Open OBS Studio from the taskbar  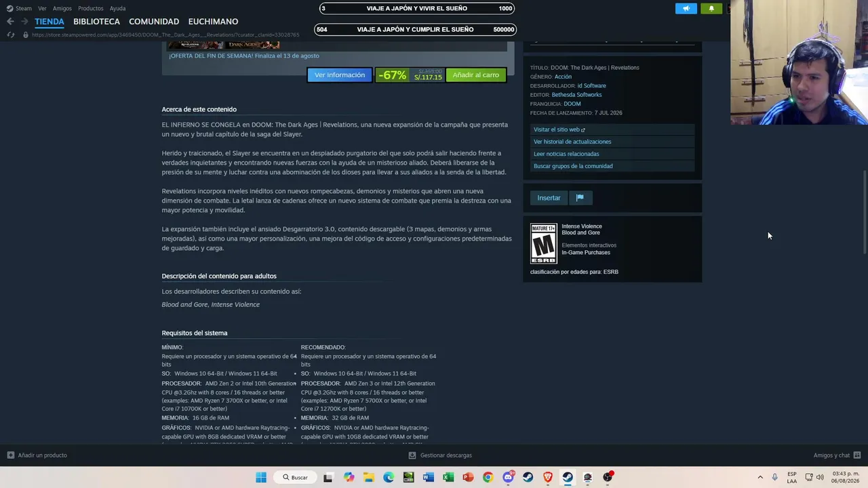point(608,477)
